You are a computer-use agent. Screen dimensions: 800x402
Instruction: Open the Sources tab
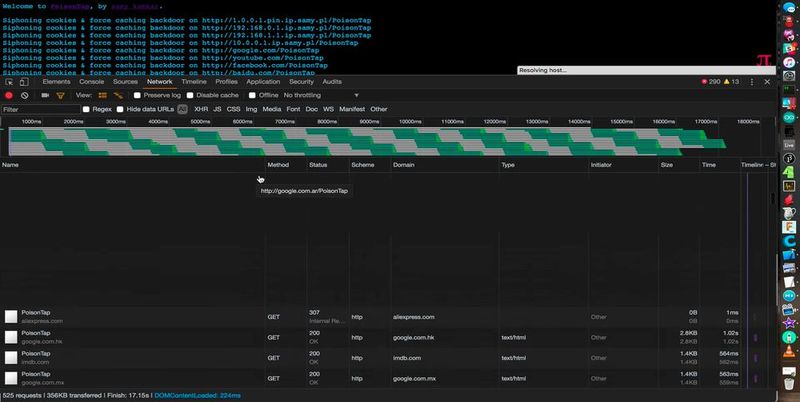point(125,82)
